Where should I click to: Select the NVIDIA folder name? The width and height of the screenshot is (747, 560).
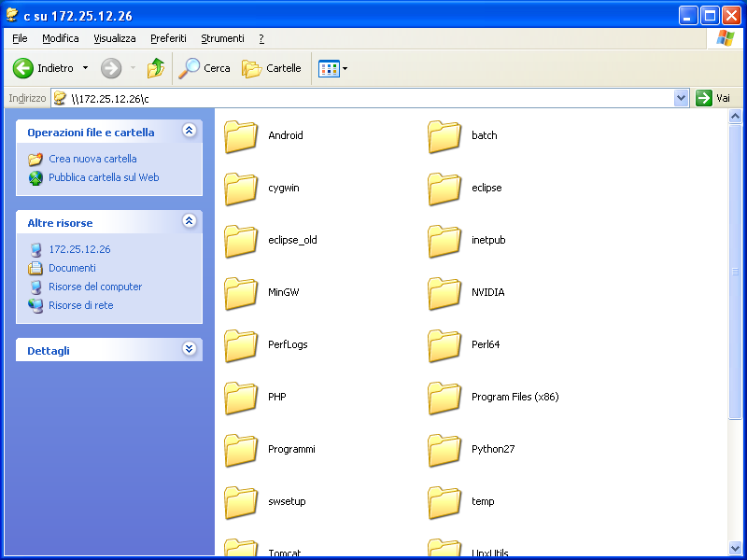(x=487, y=292)
